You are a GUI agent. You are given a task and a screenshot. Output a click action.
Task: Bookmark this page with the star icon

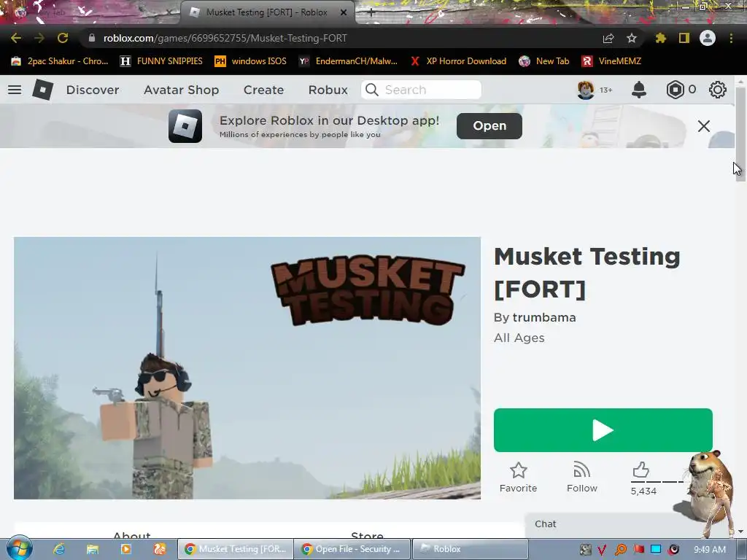click(x=632, y=38)
